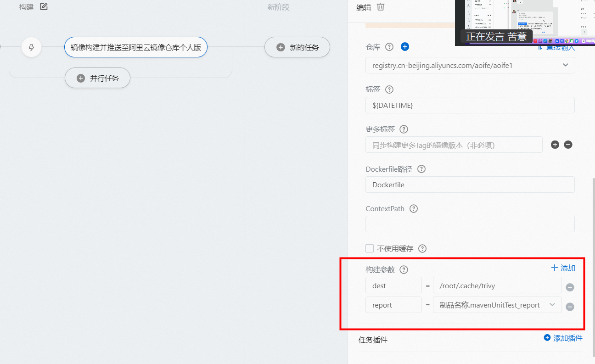The width and height of the screenshot is (595, 364).
Task: Edit the 构建 stage name pencil icon
Action: click(x=44, y=6)
